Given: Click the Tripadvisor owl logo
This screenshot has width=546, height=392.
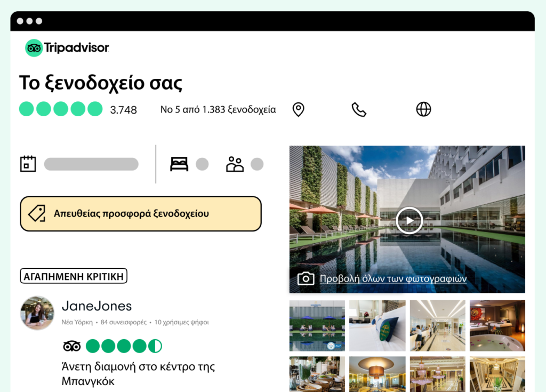Looking at the screenshot, I should [x=34, y=48].
